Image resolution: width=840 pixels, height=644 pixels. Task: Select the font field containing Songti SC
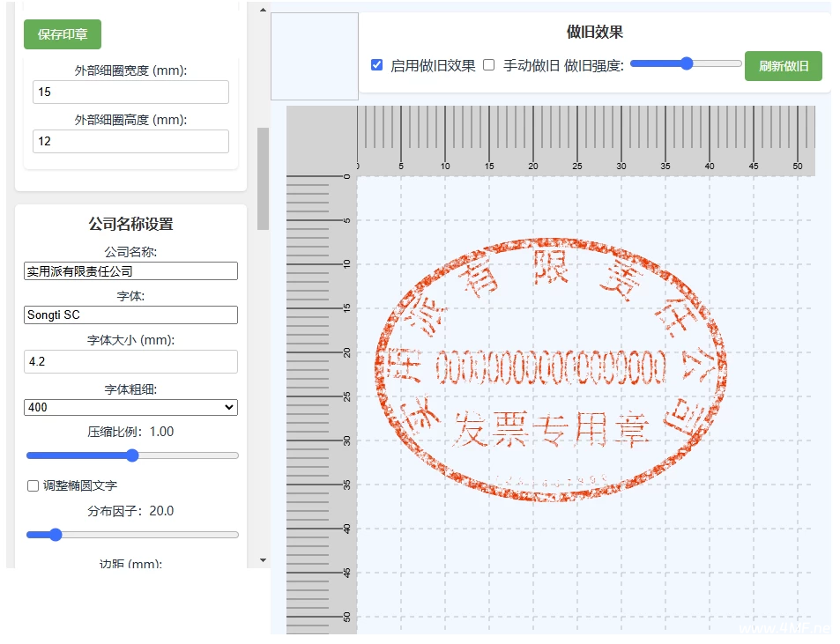point(130,315)
